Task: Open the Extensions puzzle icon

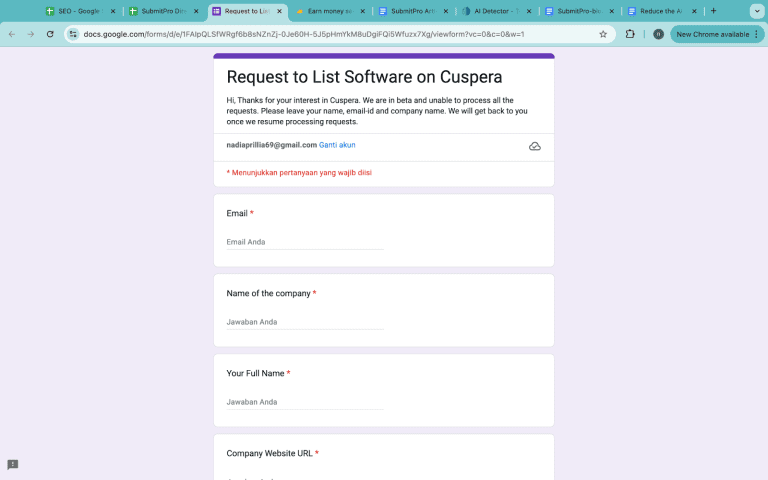Action: pos(630,34)
